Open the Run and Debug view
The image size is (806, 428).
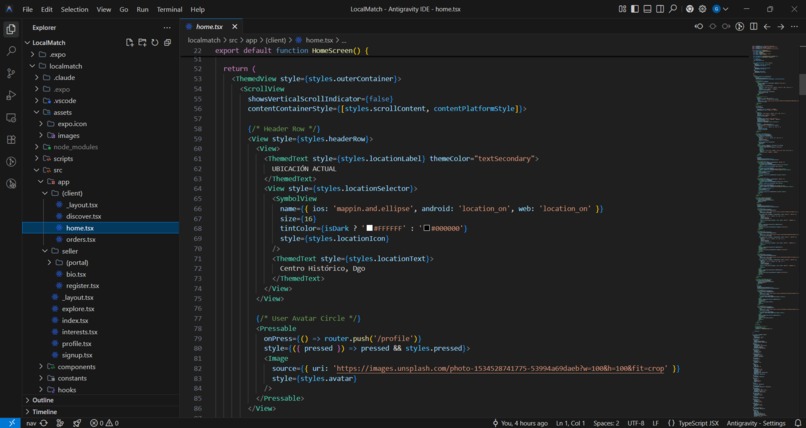click(x=10, y=96)
